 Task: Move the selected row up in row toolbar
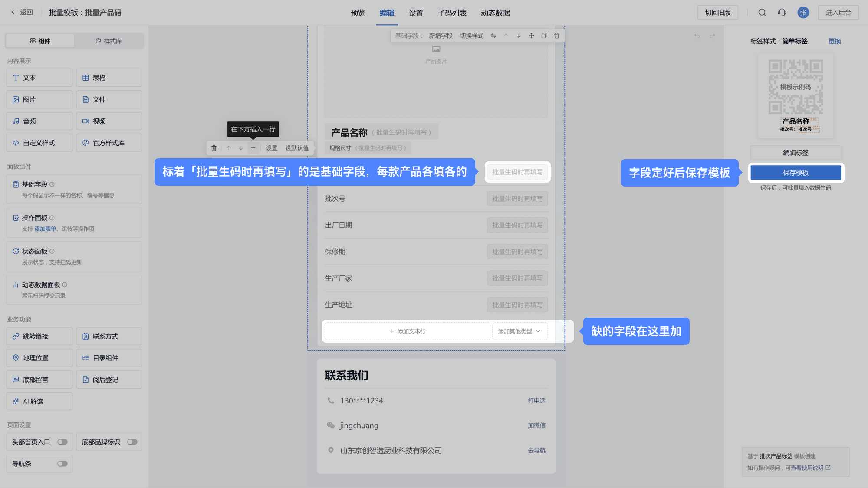click(229, 148)
